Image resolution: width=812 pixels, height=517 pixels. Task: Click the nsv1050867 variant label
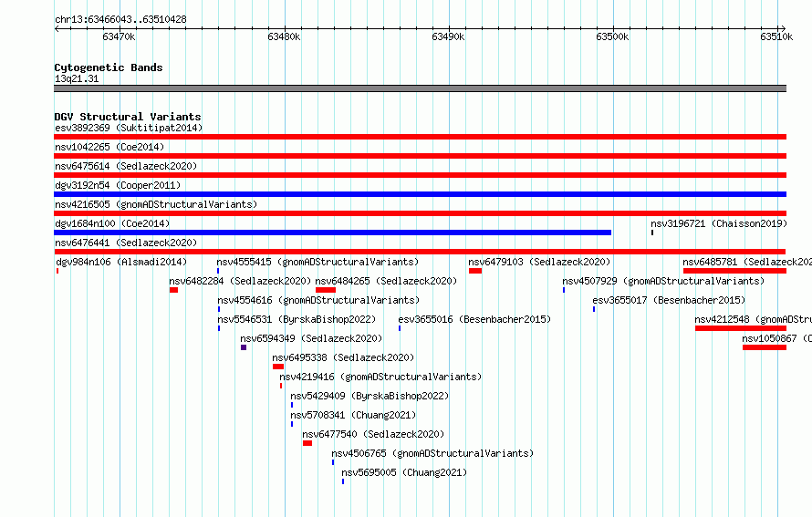point(776,338)
